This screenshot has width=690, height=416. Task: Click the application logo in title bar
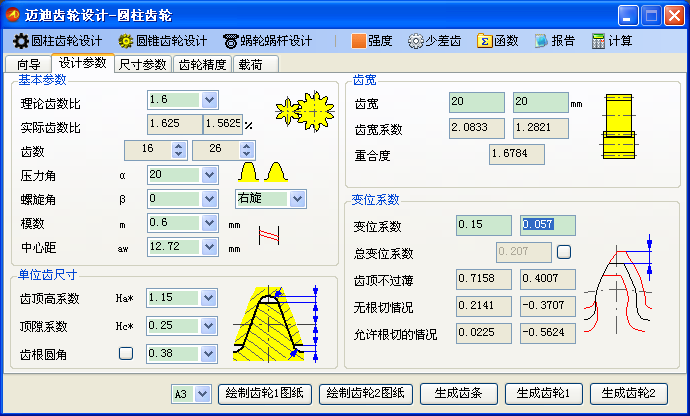coord(13,15)
